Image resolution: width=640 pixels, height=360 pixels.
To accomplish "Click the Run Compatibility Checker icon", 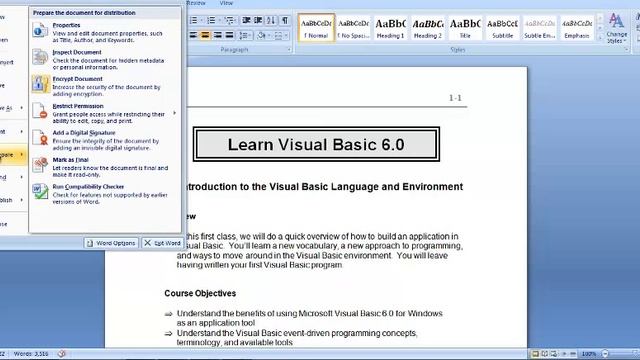I will point(40,192).
